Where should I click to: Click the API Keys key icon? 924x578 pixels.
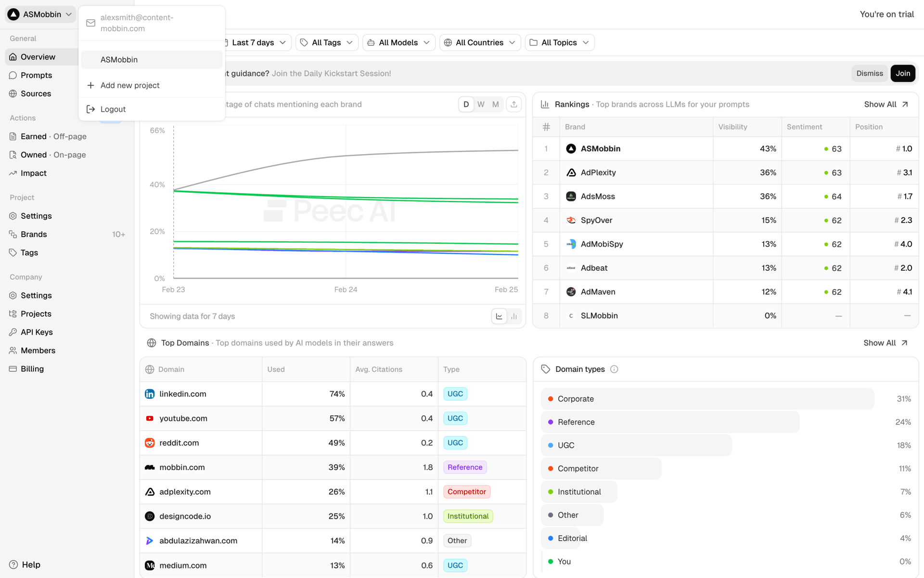13,332
